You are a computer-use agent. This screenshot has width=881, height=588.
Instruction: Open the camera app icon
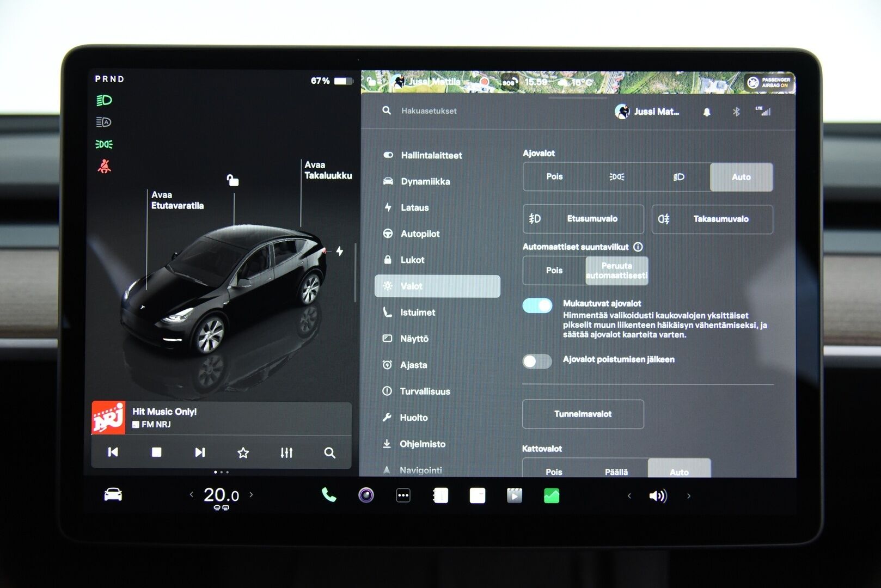coord(366,495)
